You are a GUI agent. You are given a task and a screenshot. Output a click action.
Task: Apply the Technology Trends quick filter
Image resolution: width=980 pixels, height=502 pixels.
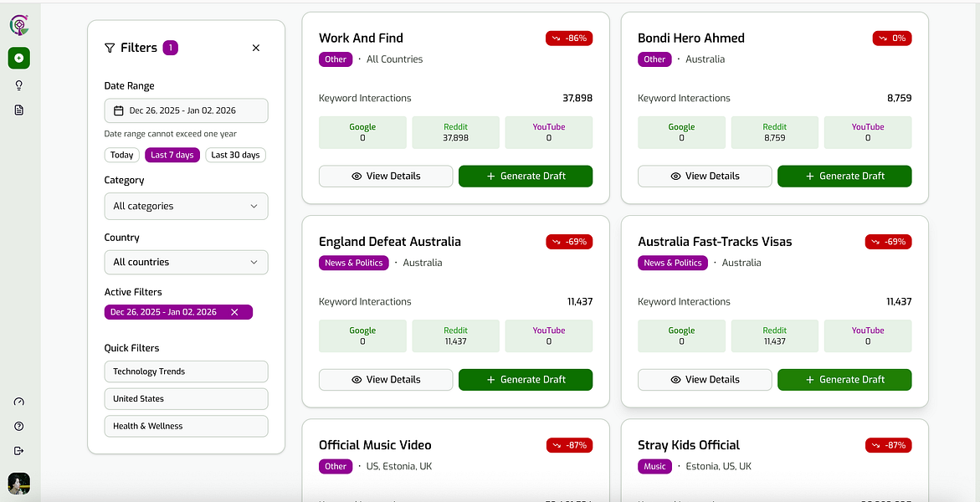coord(186,371)
